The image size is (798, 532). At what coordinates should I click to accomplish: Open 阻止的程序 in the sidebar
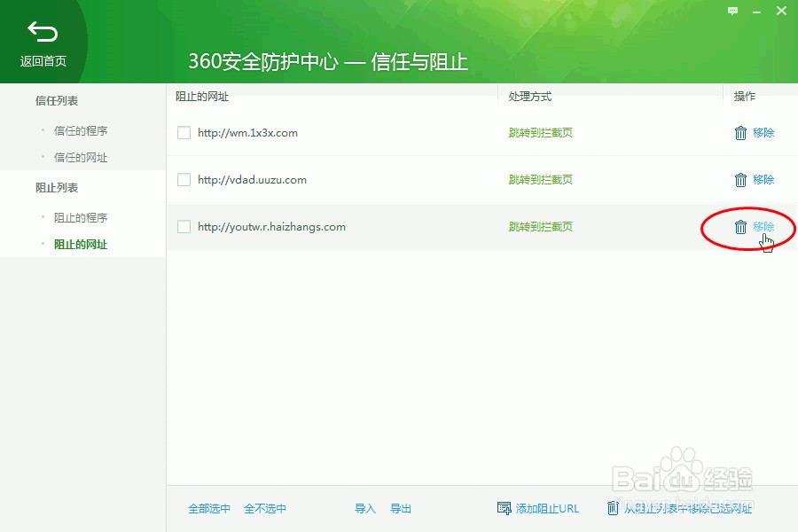(x=81, y=217)
